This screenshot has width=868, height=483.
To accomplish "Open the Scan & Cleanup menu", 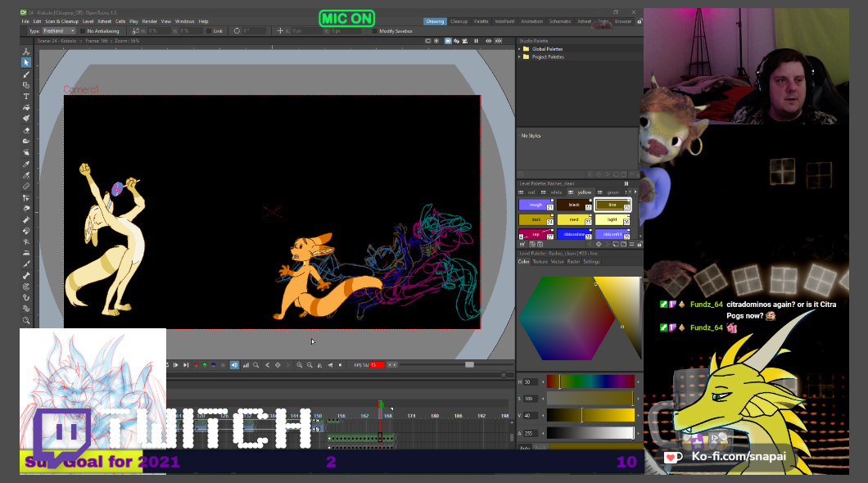I will click(x=62, y=21).
